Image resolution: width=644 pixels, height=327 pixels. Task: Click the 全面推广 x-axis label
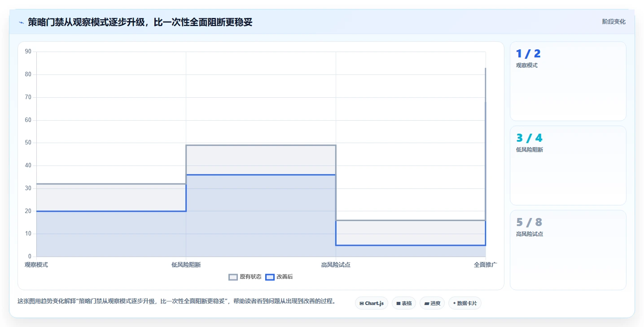486,265
